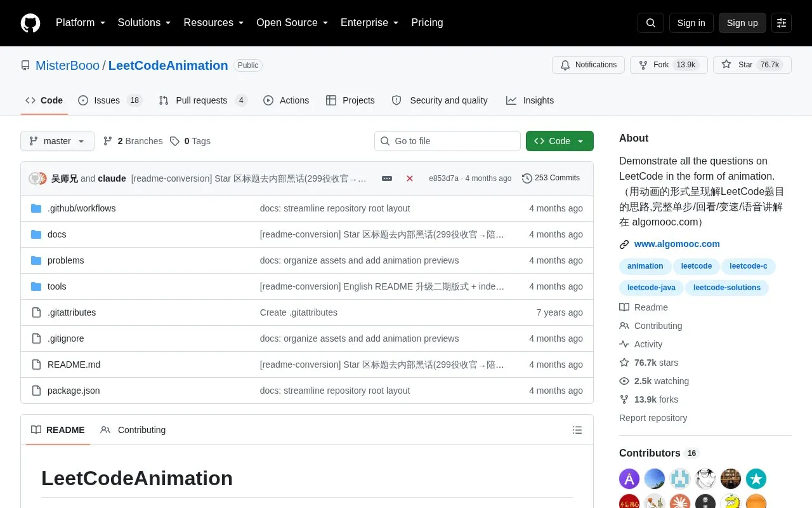Screen dimensions: 812x508
Task: Expand the Platform menu
Action: 81,23
